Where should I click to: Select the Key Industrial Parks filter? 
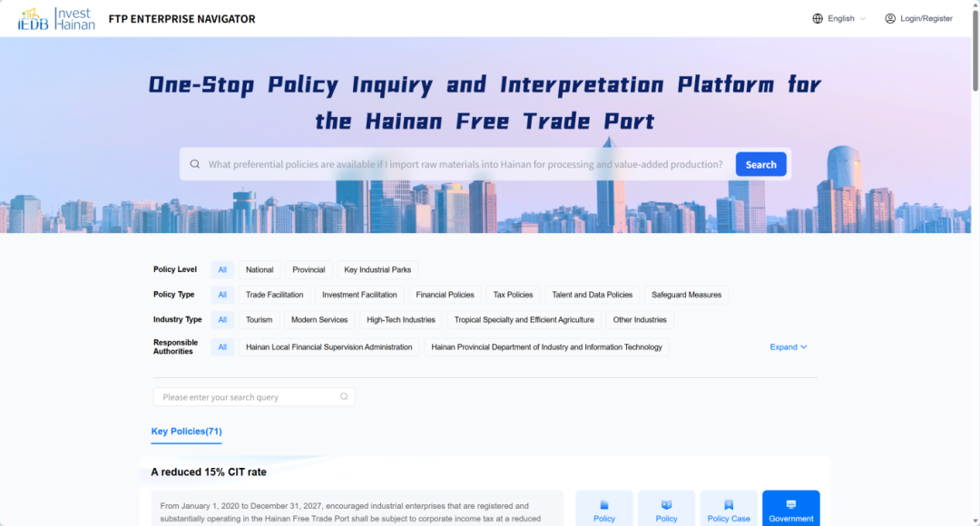pos(377,269)
